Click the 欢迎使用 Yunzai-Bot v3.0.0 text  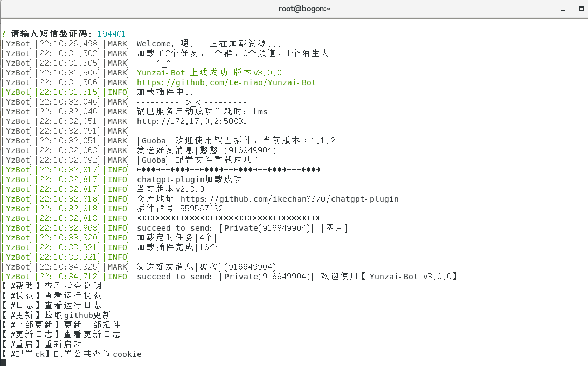389,277
